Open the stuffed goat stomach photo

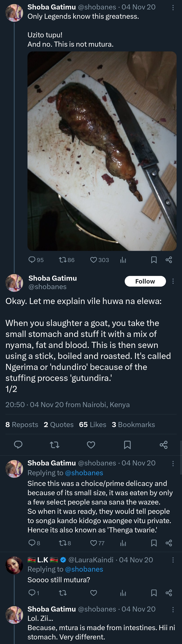tap(102, 151)
